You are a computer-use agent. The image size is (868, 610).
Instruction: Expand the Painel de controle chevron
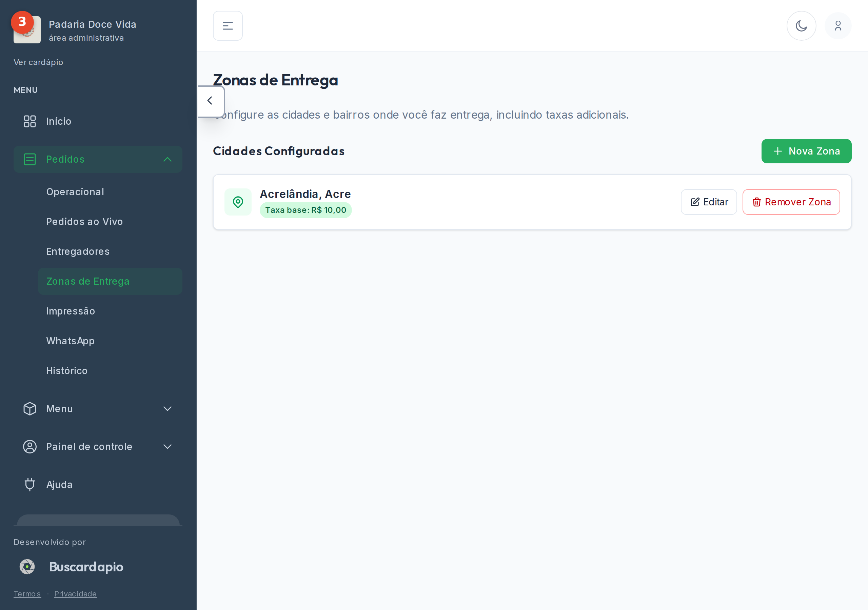click(167, 447)
